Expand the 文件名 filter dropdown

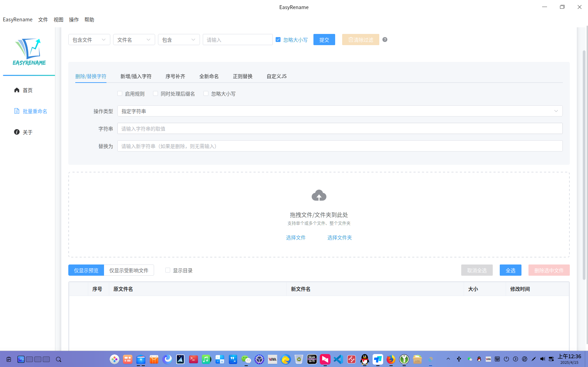(x=134, y=40)
